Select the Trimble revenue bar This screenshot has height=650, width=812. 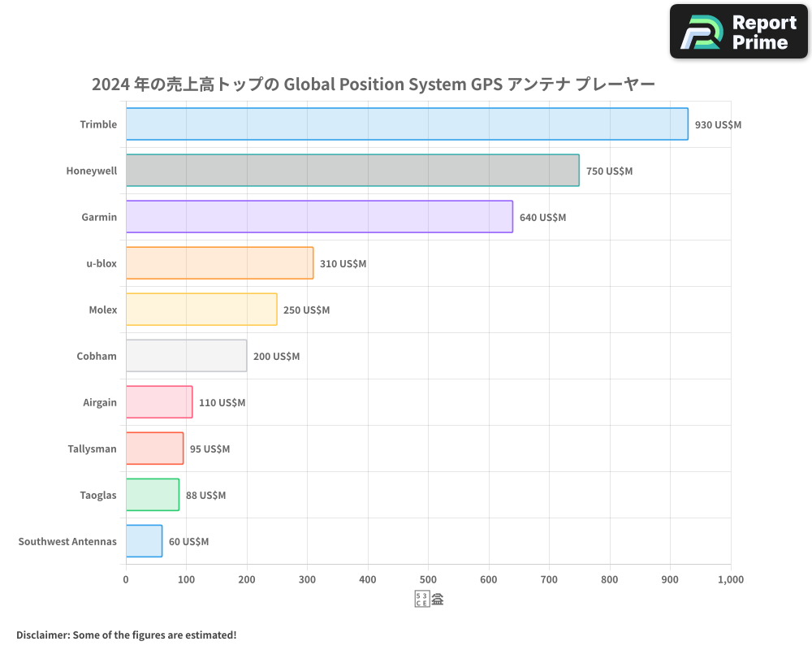[x=406, y=124]
